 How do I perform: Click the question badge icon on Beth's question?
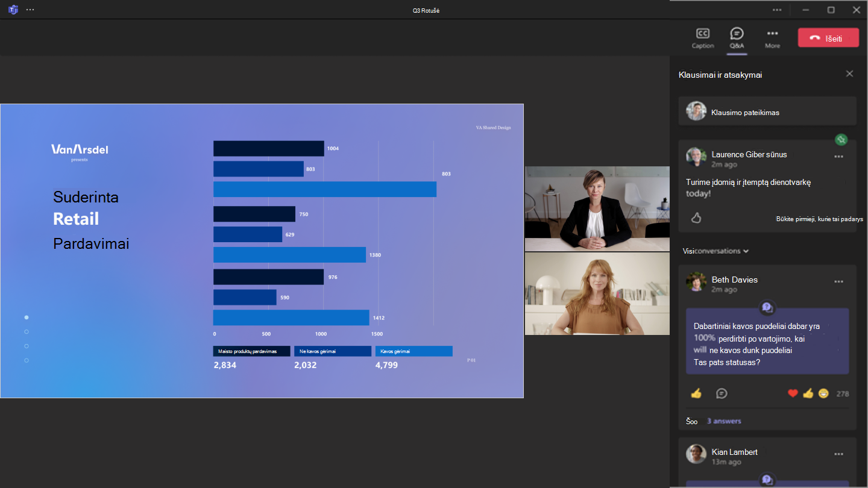(x=767, y=307)
